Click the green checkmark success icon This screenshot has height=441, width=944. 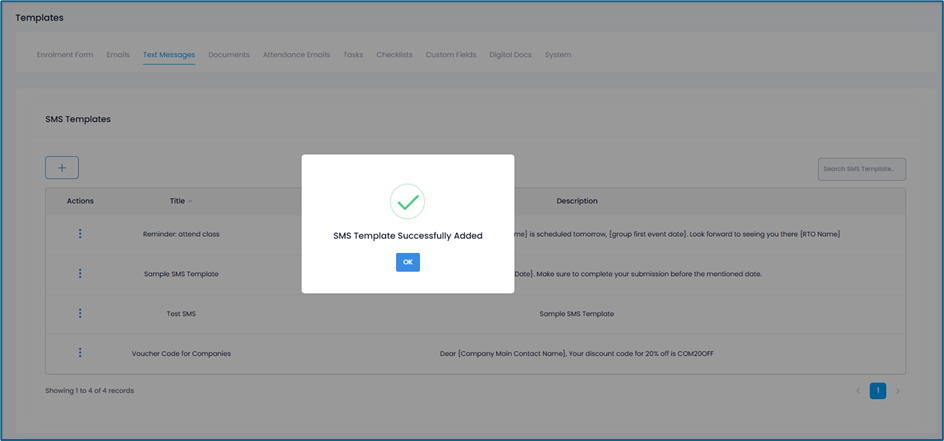[x=407, y=202]
